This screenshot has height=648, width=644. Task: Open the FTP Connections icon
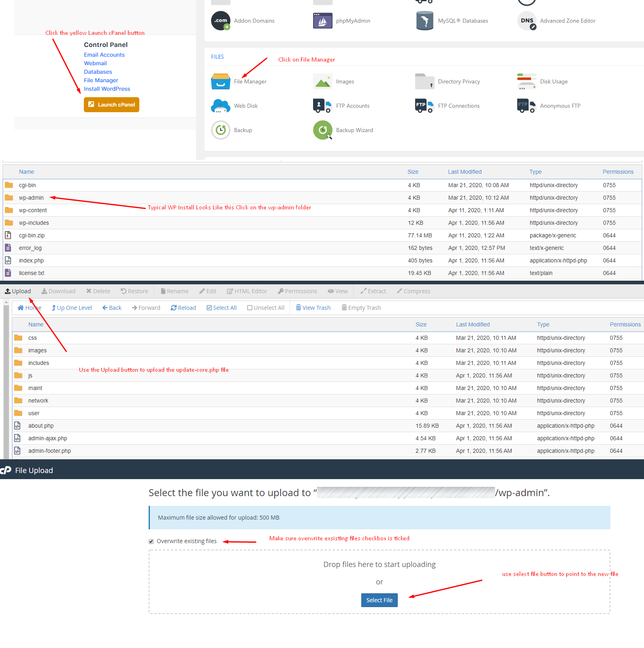click(425, 106)
